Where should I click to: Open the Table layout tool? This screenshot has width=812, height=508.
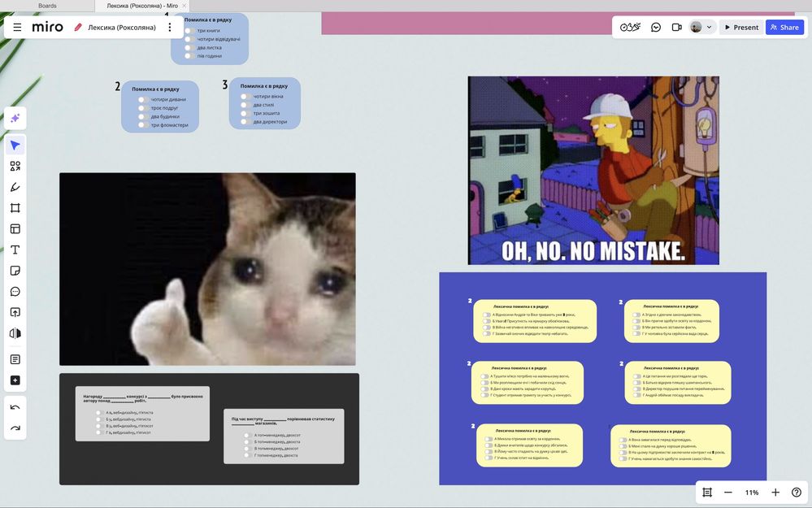pyautogui.click(x=15, y=229)
